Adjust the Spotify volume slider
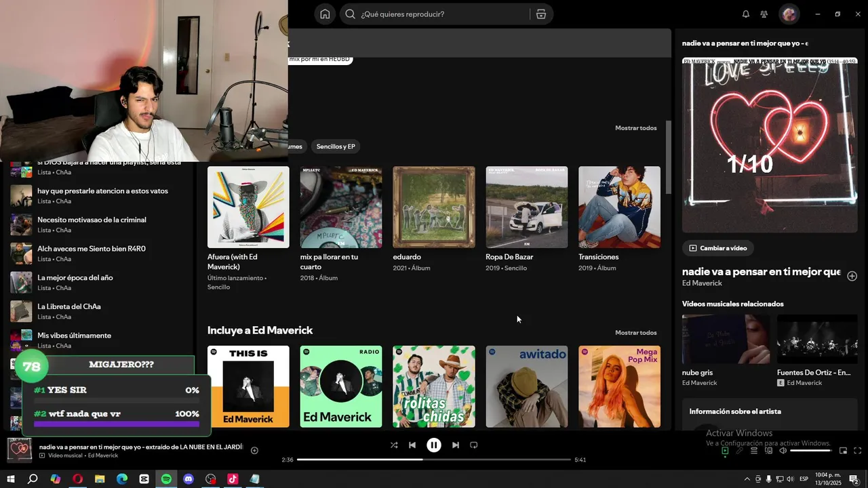 coord(811,451)
